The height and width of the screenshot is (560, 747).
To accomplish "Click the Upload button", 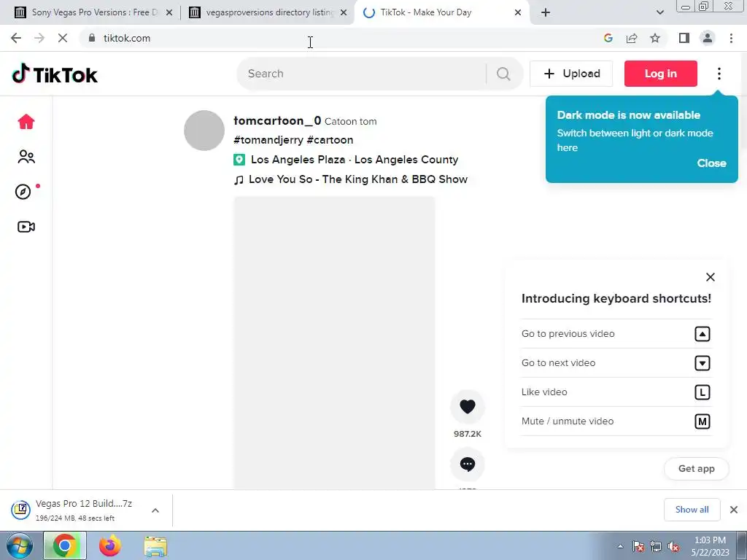I will (x=571, y=74).
